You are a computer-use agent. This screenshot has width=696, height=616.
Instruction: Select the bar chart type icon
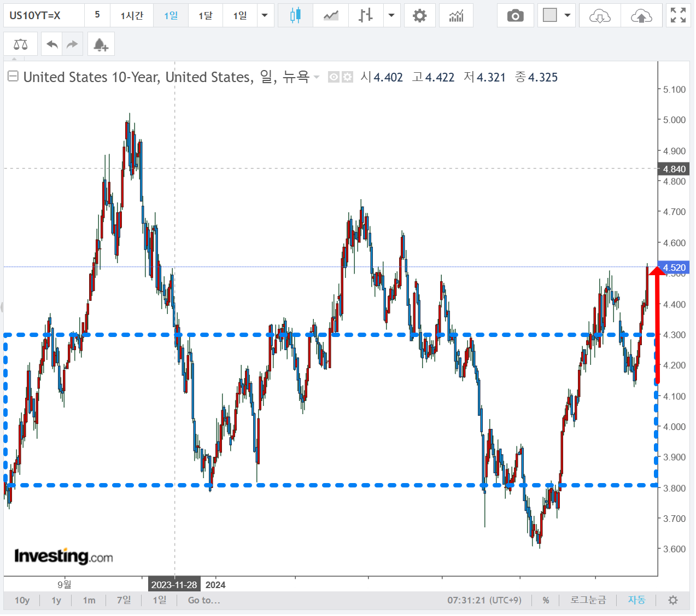click(365, 16)
